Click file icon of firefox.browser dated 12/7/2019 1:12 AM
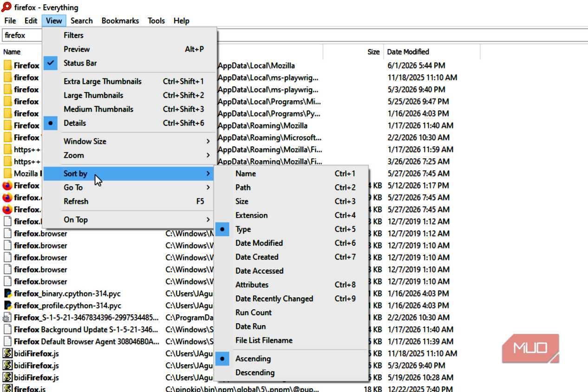588x392 pixels. 7,234
